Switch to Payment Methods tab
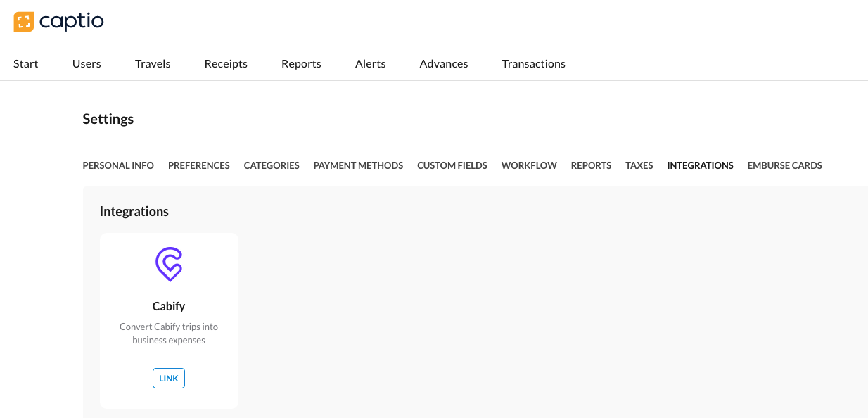 click(x=358, y=165)
